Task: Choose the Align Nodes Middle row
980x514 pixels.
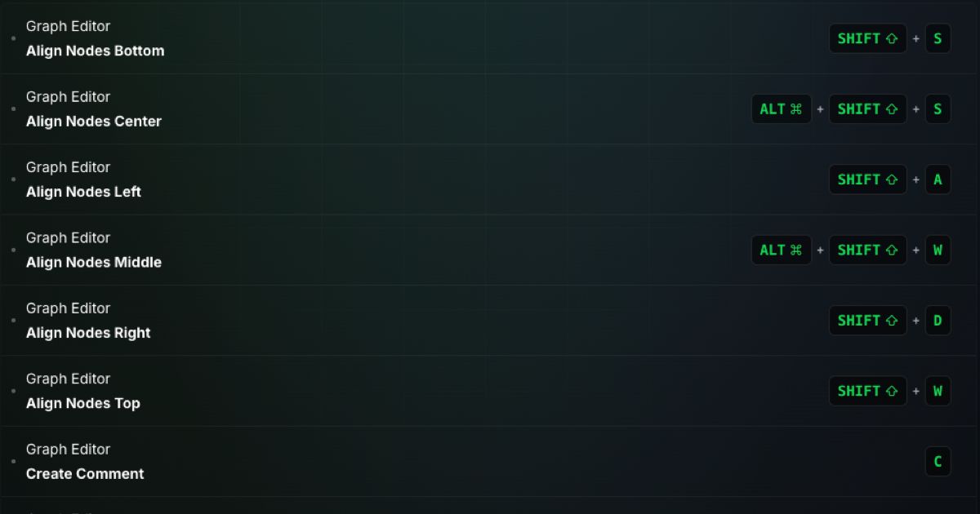Action: pyautogui.click(x=490, y=250)
